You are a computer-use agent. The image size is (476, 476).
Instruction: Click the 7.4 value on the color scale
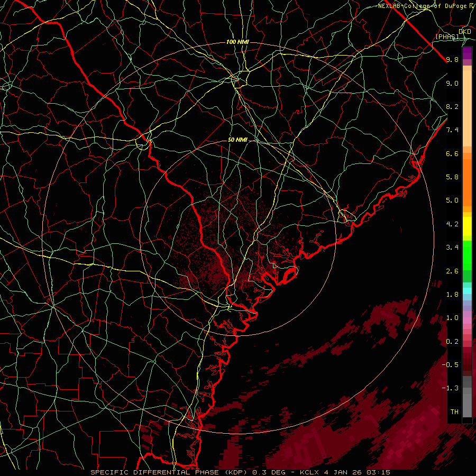coord(452,130)
